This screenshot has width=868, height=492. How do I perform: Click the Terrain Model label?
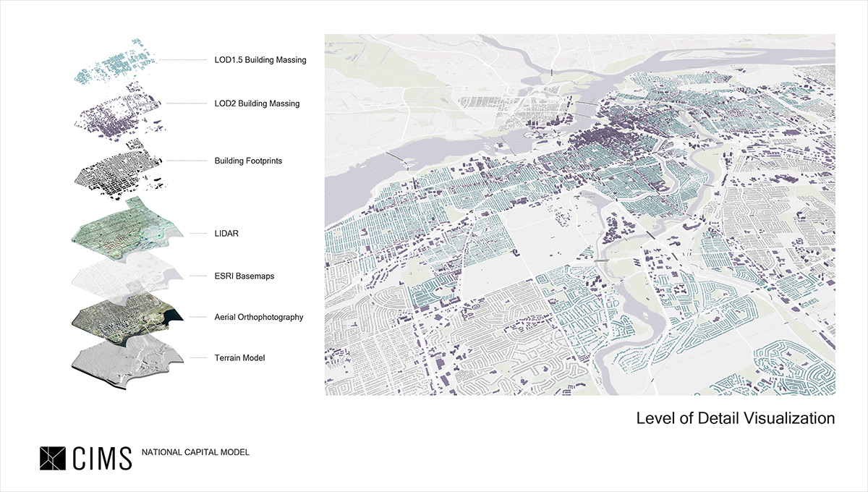240,357
